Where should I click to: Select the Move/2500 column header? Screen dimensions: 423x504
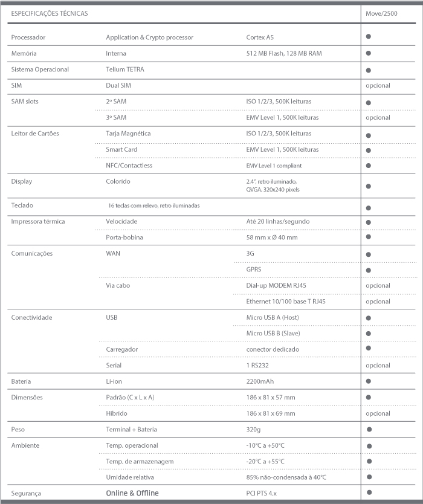(381, 13)
